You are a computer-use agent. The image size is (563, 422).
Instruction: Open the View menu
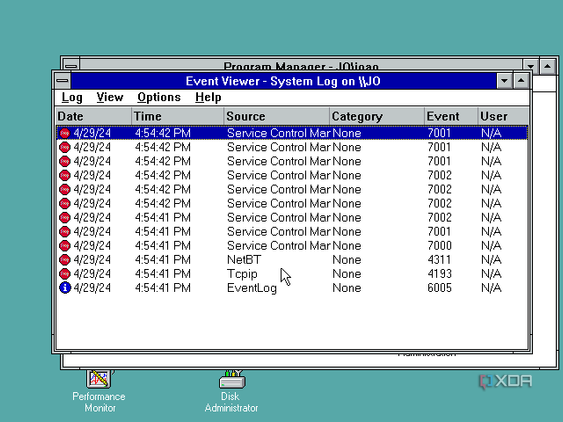pyautogui.click(x=110, y=97)
